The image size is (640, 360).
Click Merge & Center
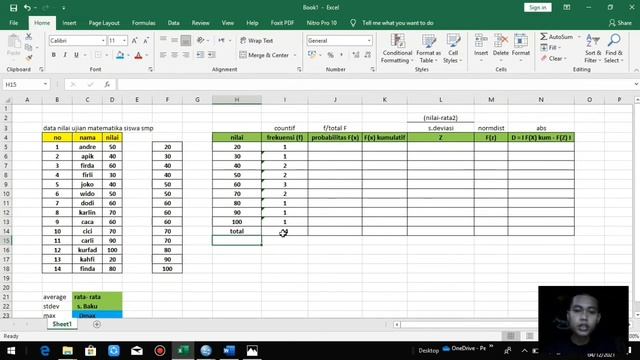264,55
